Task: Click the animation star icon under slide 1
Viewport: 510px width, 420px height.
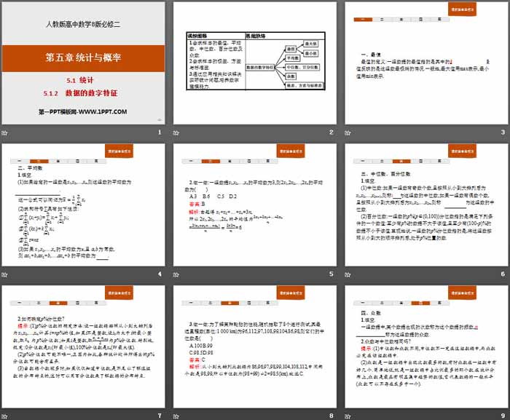Action: tap(4, 132)
